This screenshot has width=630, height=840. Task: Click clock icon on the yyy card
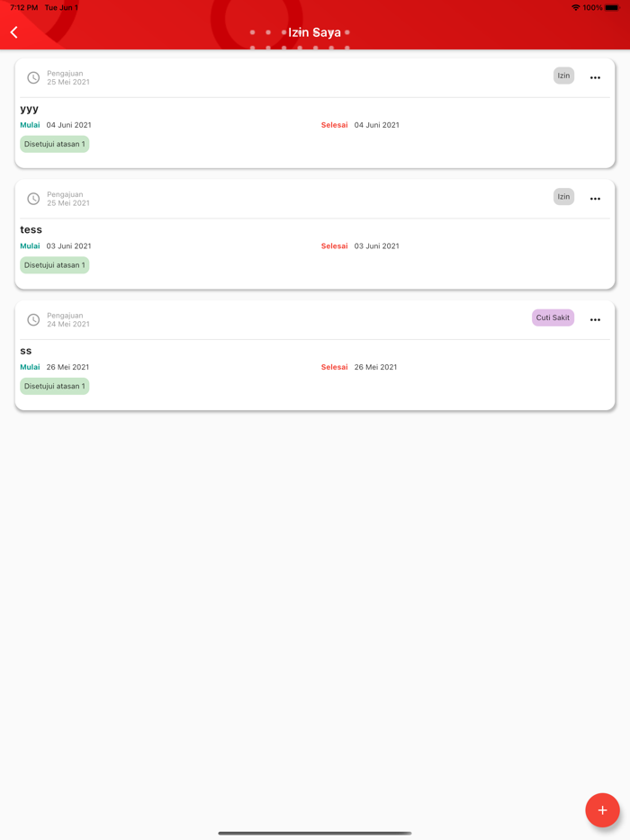click(x=33, y=78)
